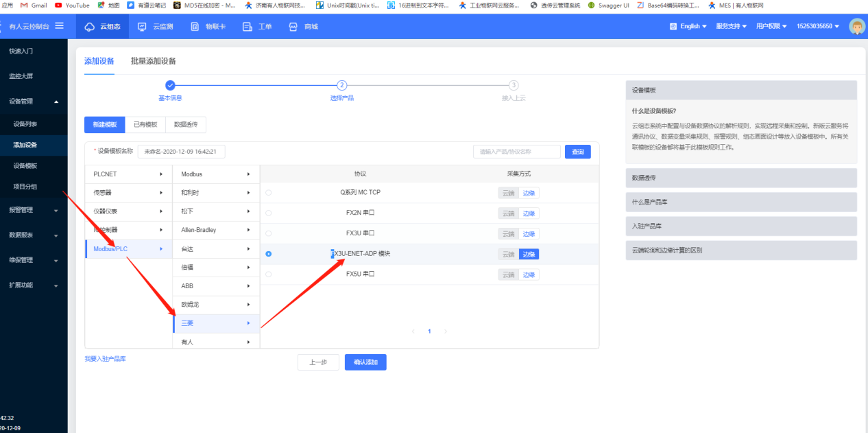Click the product/protocol name search field
The width and height of the screenshot is (868, 433).
pos(516,152)
